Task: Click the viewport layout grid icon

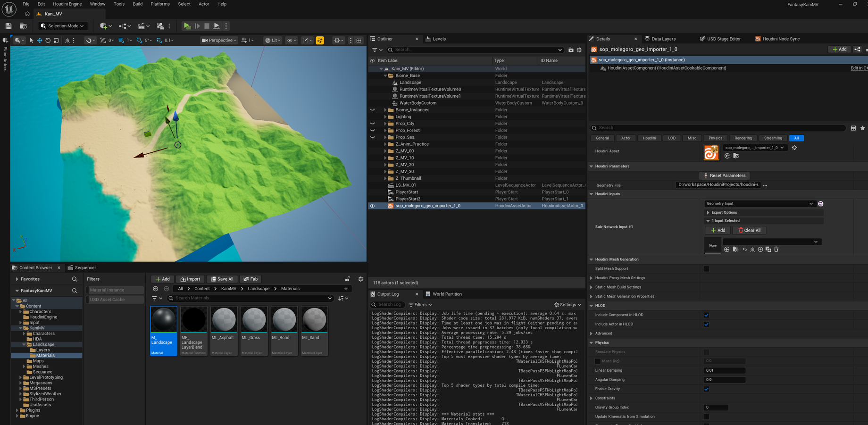Action: coord(359,41)
